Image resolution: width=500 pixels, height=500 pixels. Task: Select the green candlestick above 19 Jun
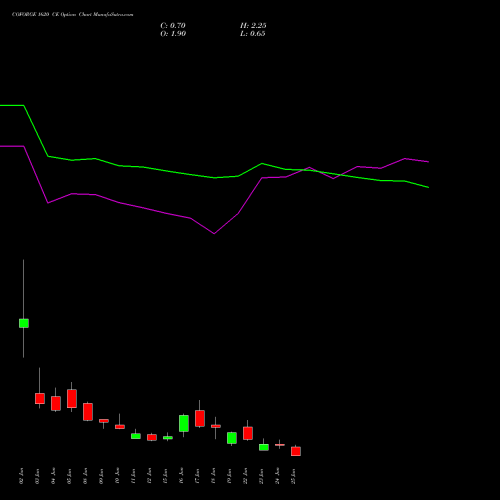232,438
